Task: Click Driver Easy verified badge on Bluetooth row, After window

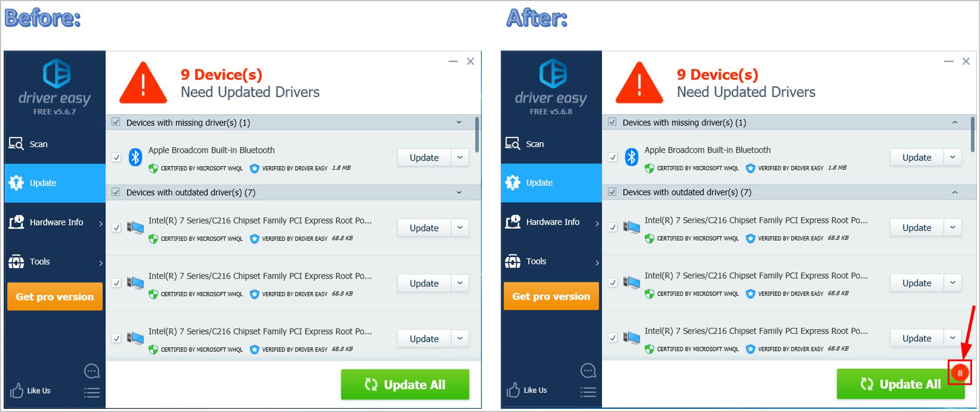Action: coord(750,168)
